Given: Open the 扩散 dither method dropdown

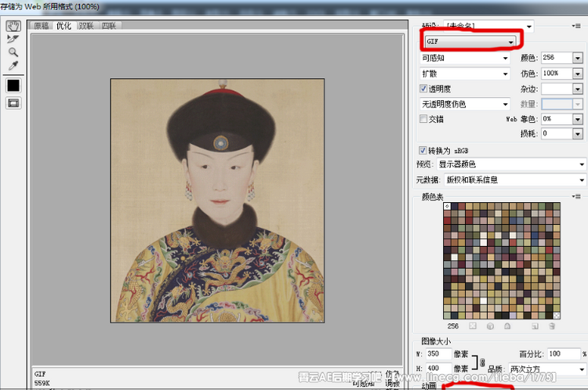Looking at the screenshot, I should tap(465, 74).
